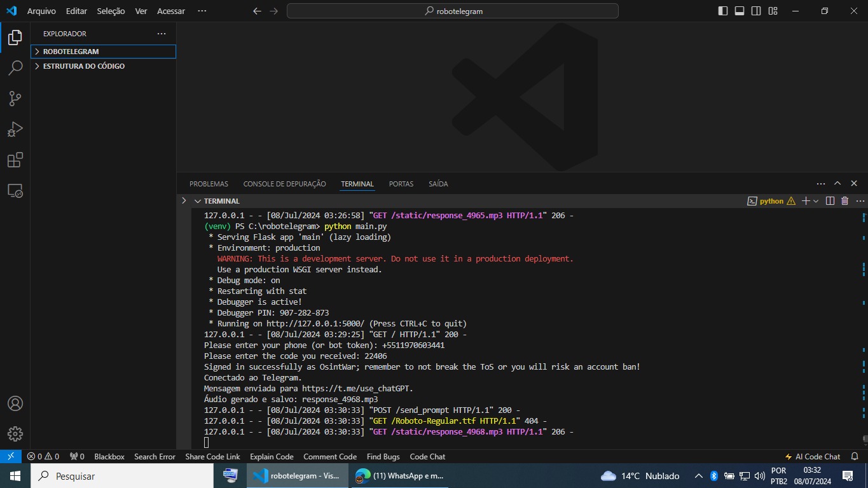Image resolution: width=868 pixels, height=488 pixels.
Task: Open the Windows Start button
Action: click(x=15, y=475)
